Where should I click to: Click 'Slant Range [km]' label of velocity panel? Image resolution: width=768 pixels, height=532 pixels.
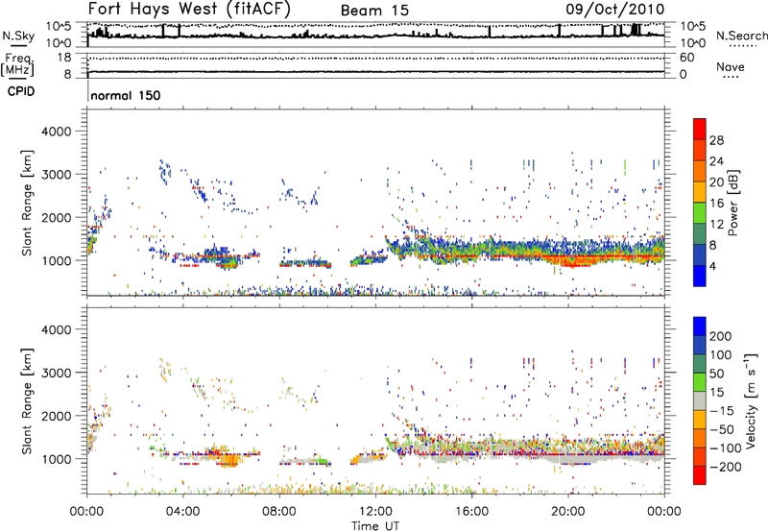tap(27, 400)
